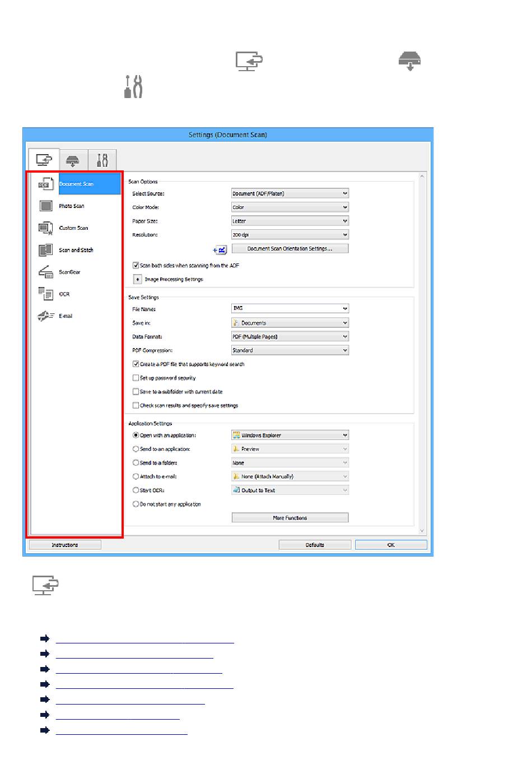Click the Scan and Stitch icon
The width and height of the screenshot is (532, 783).
click(x=46, y=250)
